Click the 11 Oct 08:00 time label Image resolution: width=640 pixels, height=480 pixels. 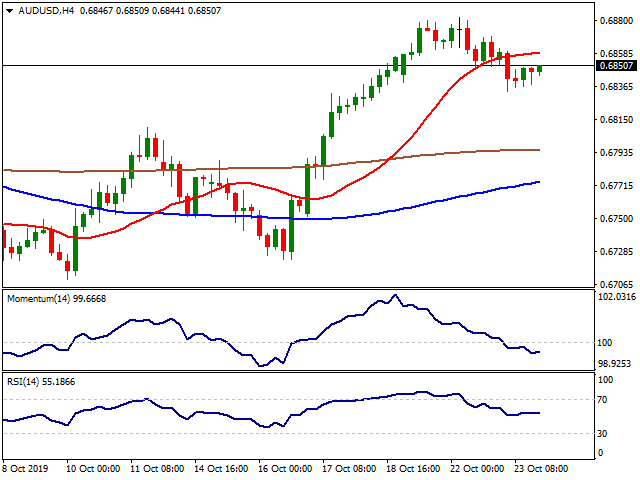pos(157,469)
